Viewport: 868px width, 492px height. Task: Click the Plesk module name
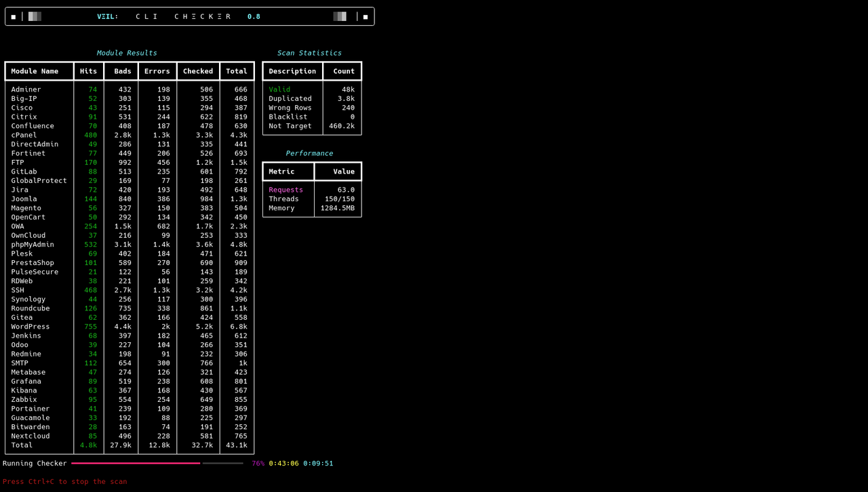[x=22, y=254]
